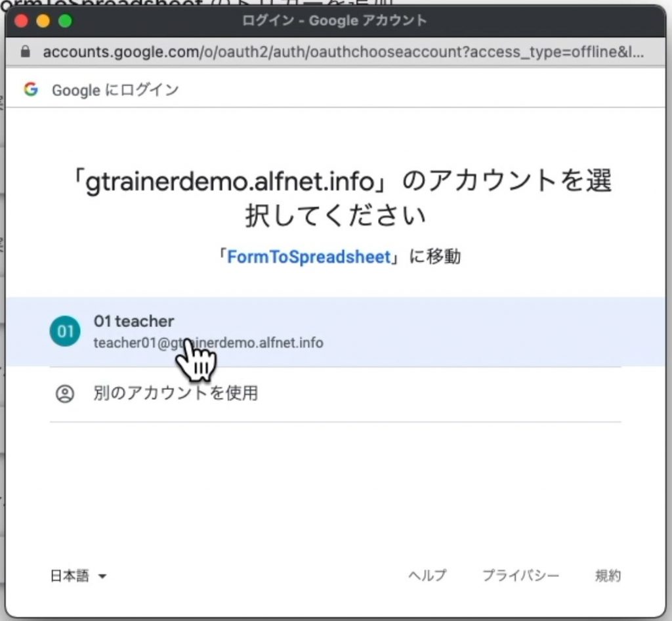Minimize the window with yellow button

(43, 20)
